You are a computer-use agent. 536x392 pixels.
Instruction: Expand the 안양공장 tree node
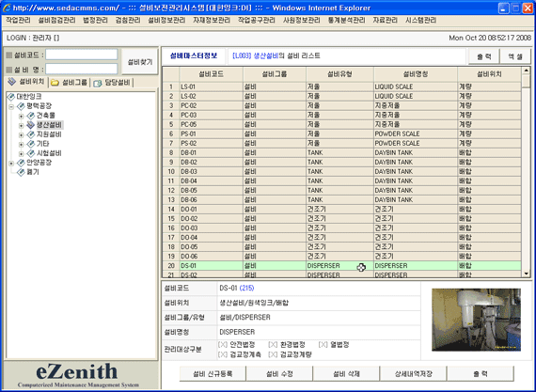click(11, 164)
